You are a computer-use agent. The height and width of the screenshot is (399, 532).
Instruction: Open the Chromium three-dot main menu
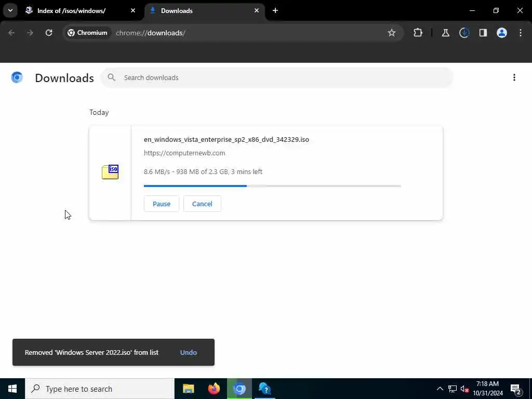521,33
